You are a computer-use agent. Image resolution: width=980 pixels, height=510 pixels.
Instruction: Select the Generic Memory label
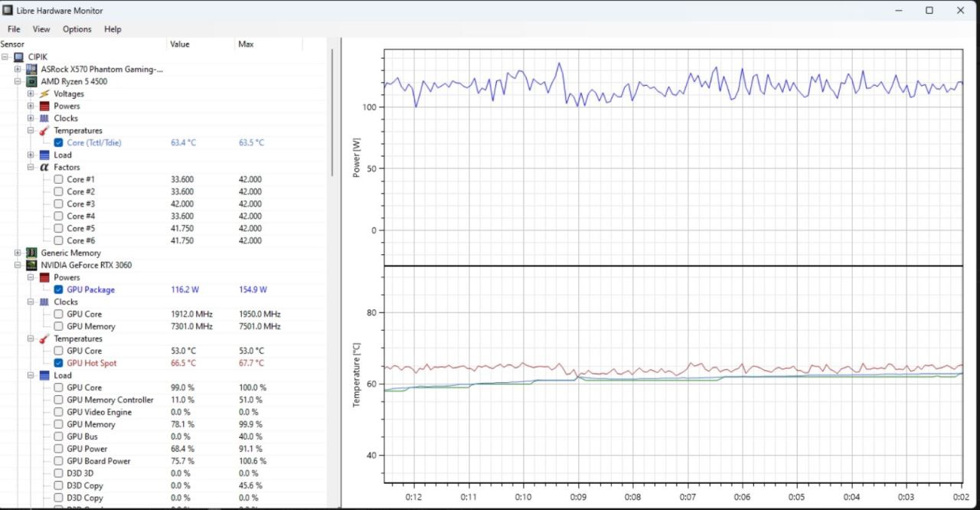71,253
